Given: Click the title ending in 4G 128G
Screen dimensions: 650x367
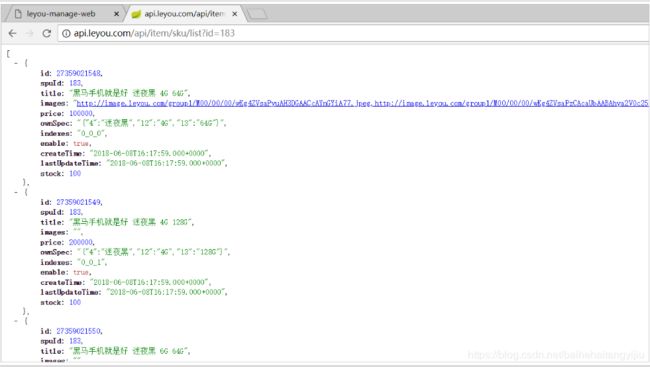Looking at the screenshot, I should [x=131, y=222].
